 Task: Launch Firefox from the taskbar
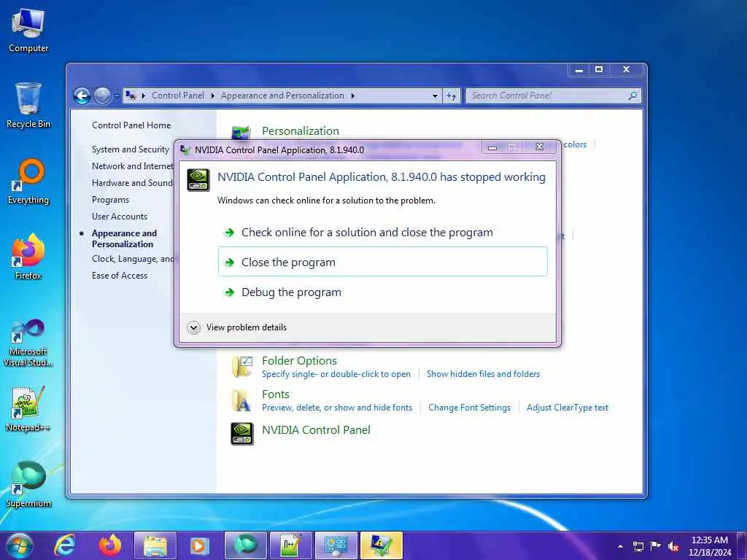[110, 545]
